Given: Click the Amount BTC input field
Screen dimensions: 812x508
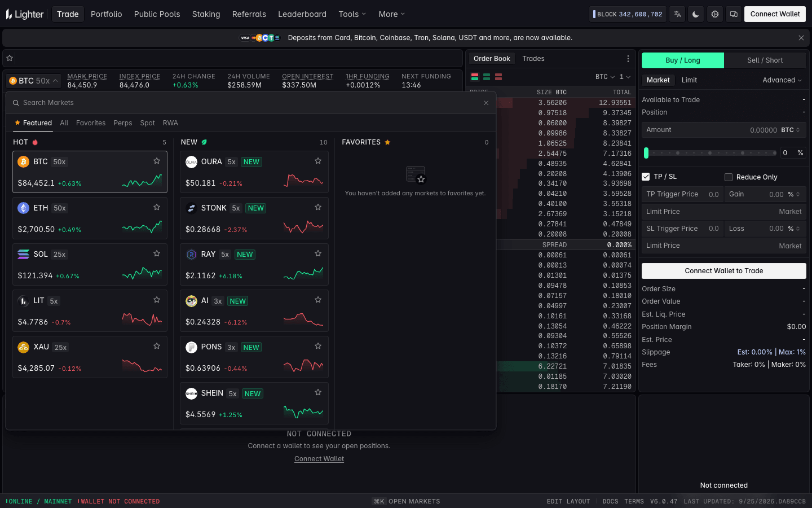Looking at the screenshot, I should tap(724, 130).
